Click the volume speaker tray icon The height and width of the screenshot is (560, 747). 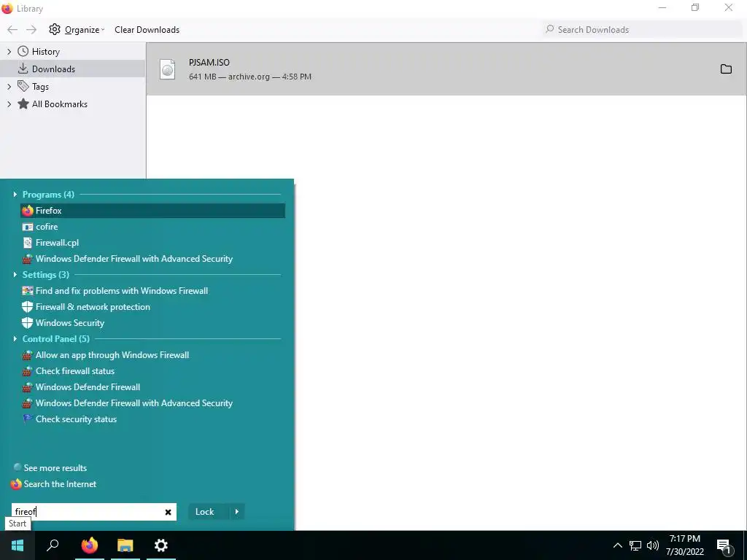[653, 545]
